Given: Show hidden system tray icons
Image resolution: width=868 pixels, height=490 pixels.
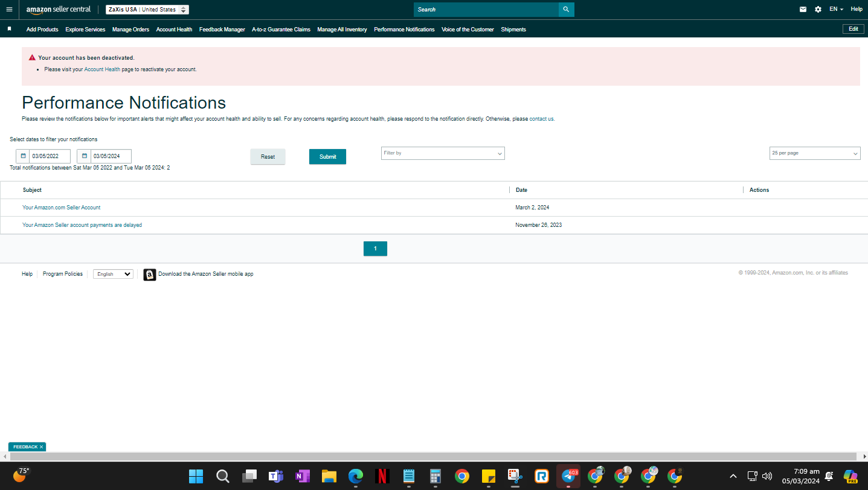Looking at the screenshot, I should pyautogui.click(x=733, y=476).
